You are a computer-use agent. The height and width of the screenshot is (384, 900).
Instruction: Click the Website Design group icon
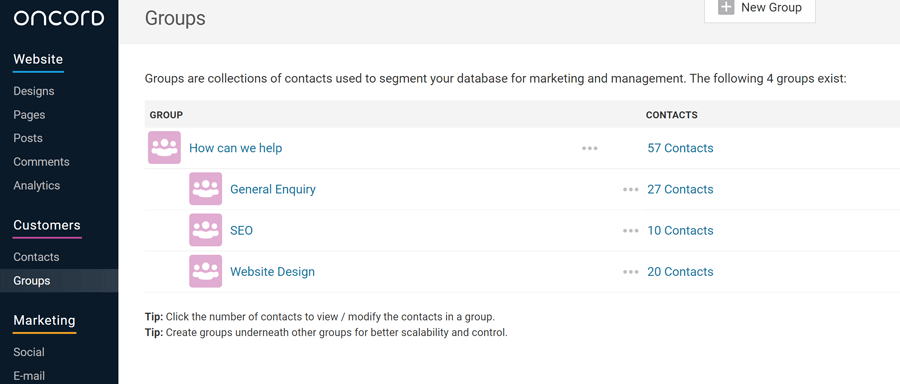coord(205,271)
